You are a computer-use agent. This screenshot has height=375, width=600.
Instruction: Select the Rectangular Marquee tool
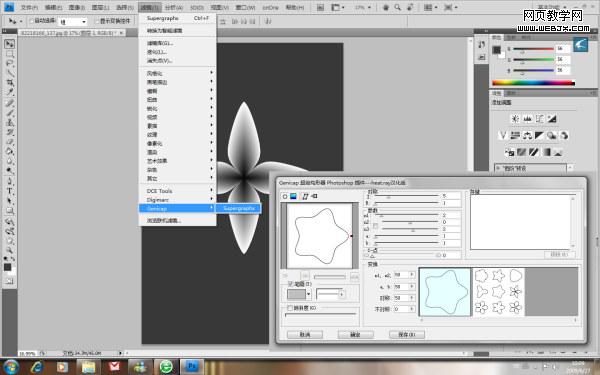[10, 54]
